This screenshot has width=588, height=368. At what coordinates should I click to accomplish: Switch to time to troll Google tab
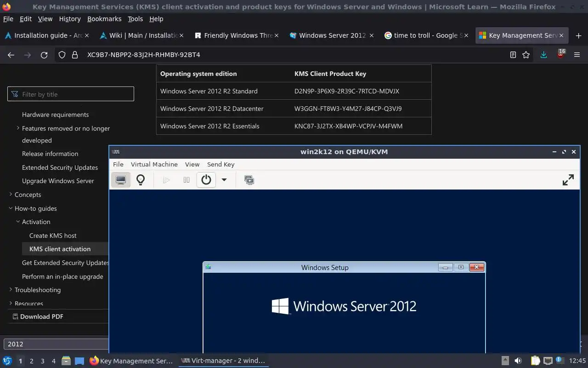(425, 35)
